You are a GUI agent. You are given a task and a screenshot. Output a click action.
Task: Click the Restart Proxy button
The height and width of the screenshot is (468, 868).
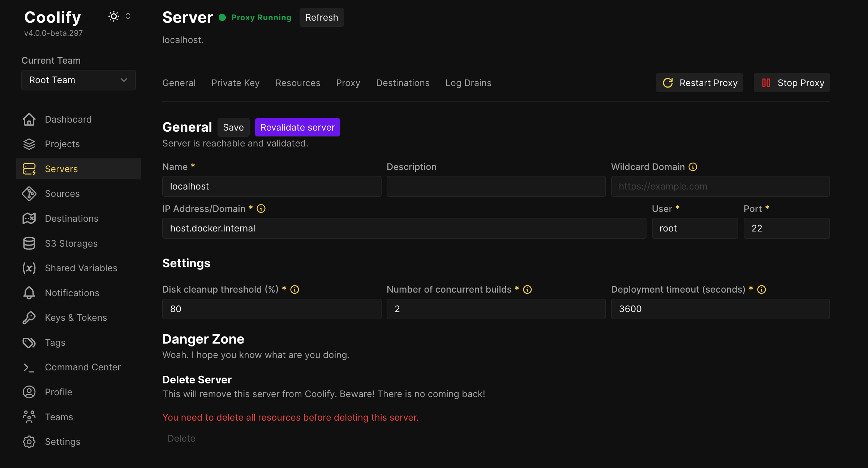699,83
